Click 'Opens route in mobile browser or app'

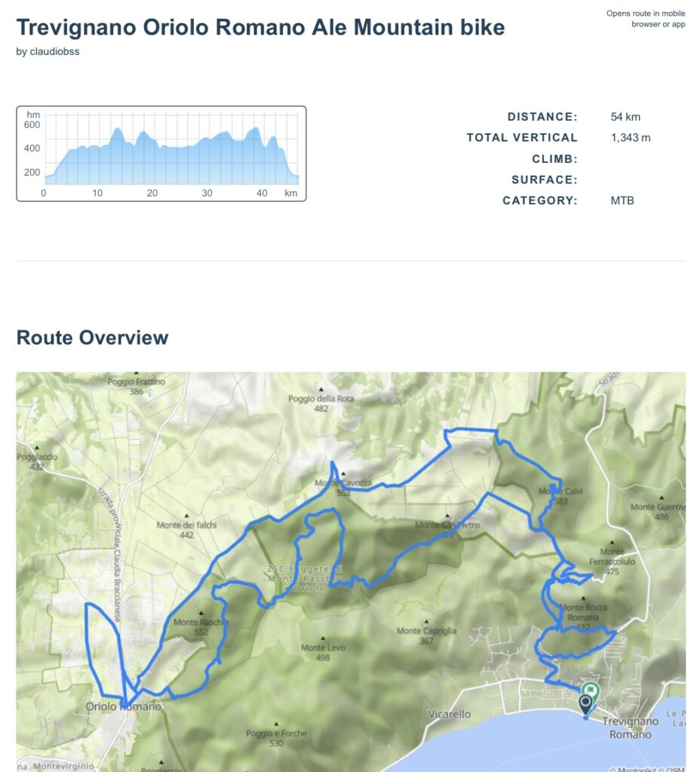(x=646, y=19)
